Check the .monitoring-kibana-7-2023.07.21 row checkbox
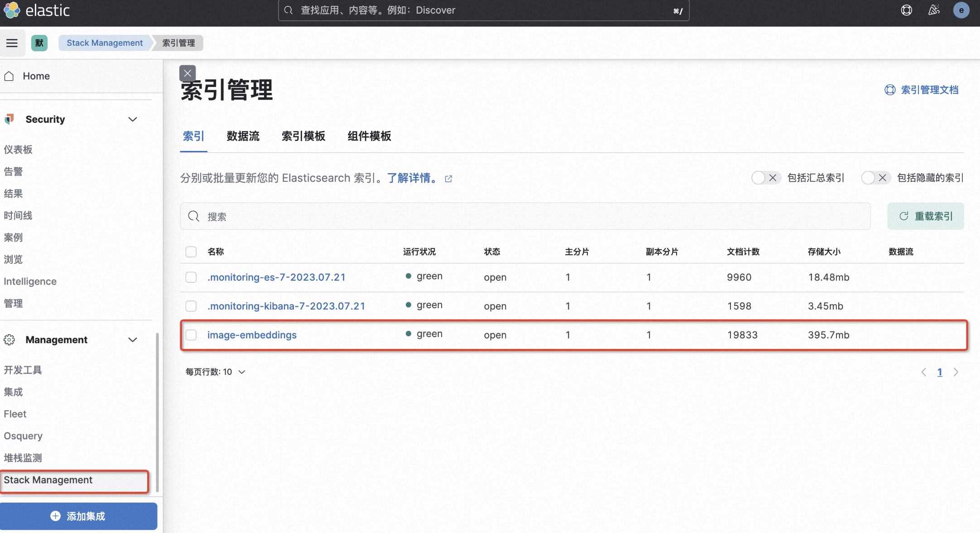 (x=191, y=306)
